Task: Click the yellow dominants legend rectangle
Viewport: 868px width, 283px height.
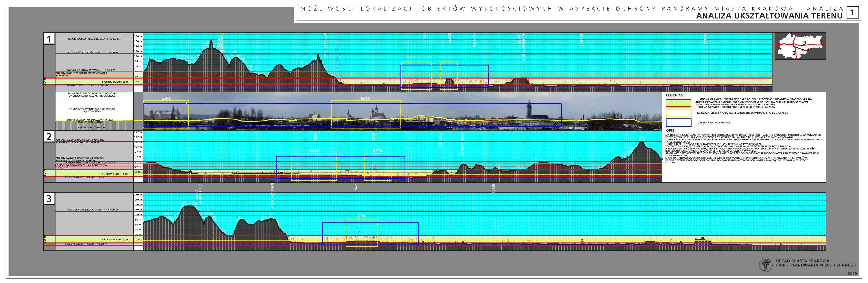Action: click(678, 113)
